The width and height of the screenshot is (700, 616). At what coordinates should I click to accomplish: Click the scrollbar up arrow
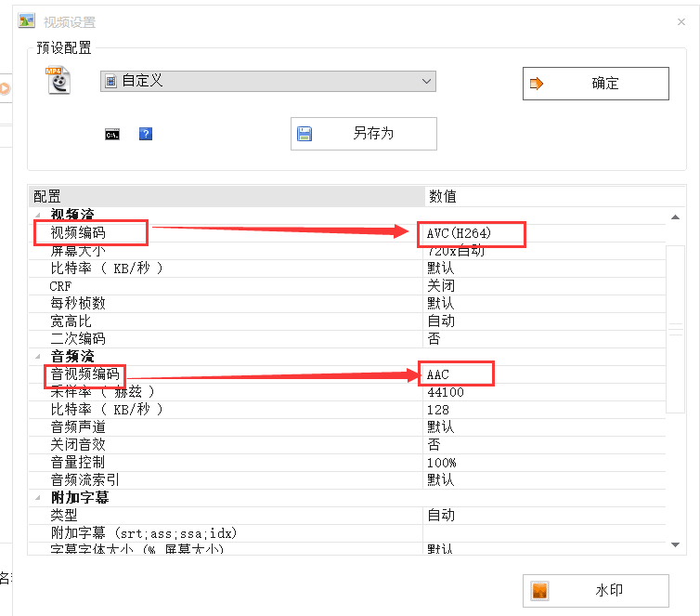[675, 216]
